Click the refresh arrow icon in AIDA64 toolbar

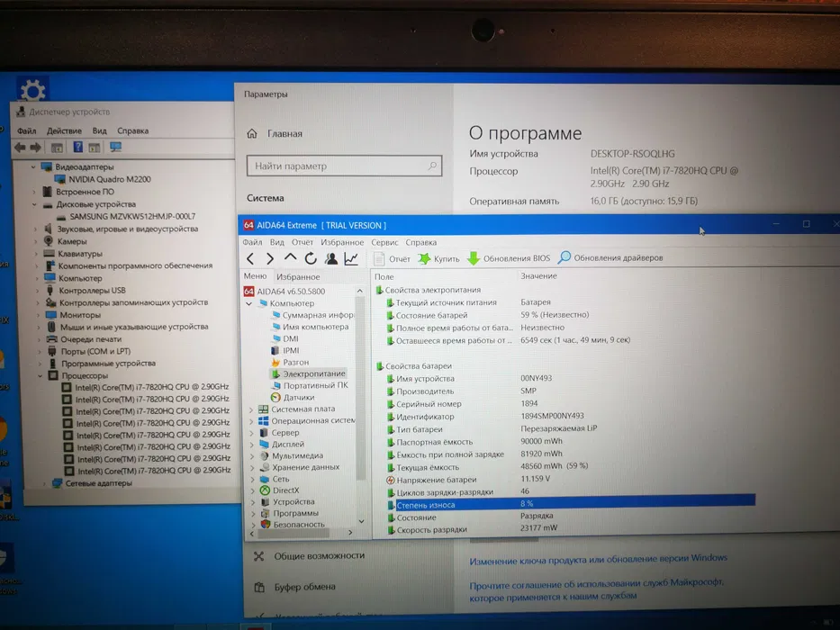click(x=312, y=258)
